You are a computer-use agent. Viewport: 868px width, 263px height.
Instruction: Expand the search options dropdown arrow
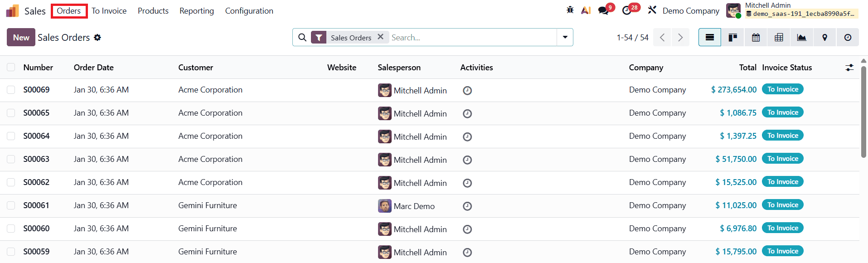[x=565, y=37]
